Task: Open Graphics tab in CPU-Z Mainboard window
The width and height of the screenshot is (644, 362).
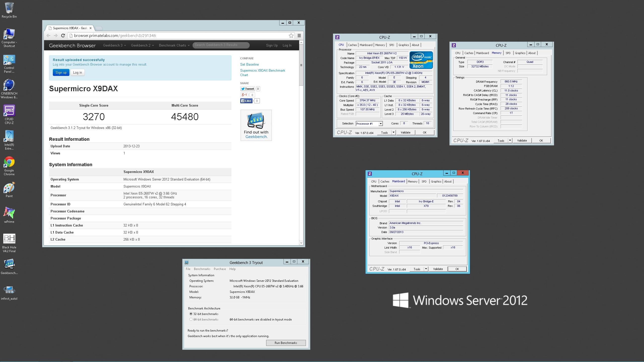Action: 436,182
